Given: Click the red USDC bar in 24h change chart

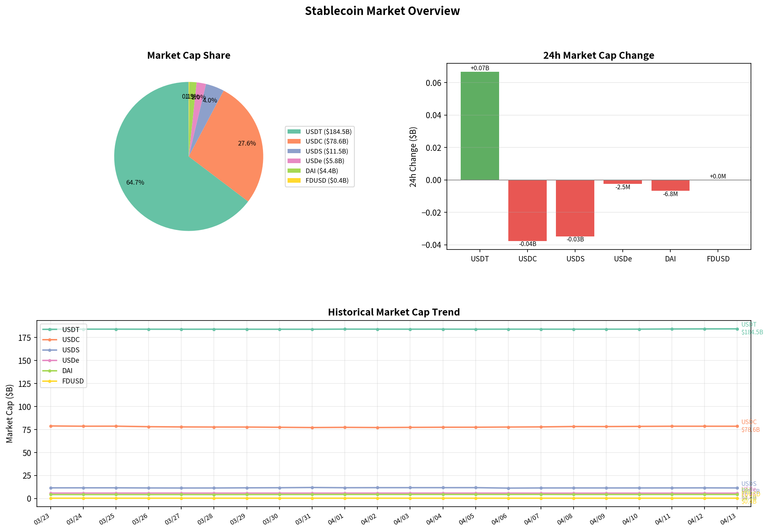Looking at the screenshot, I should point(528,210).
